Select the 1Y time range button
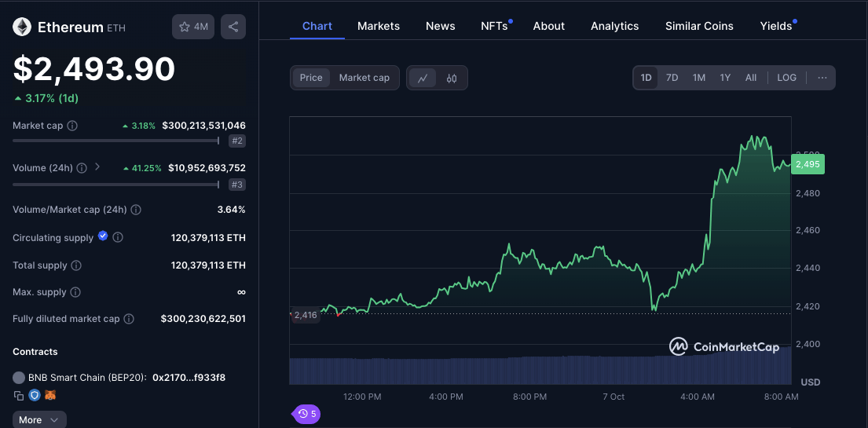The image size is (868, 428). coord(725,78)
